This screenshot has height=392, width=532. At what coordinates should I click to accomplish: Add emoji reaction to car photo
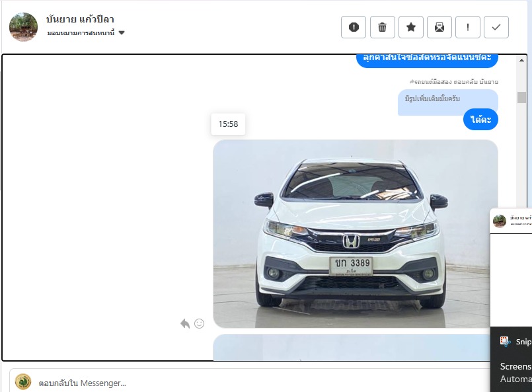[199, 323]
